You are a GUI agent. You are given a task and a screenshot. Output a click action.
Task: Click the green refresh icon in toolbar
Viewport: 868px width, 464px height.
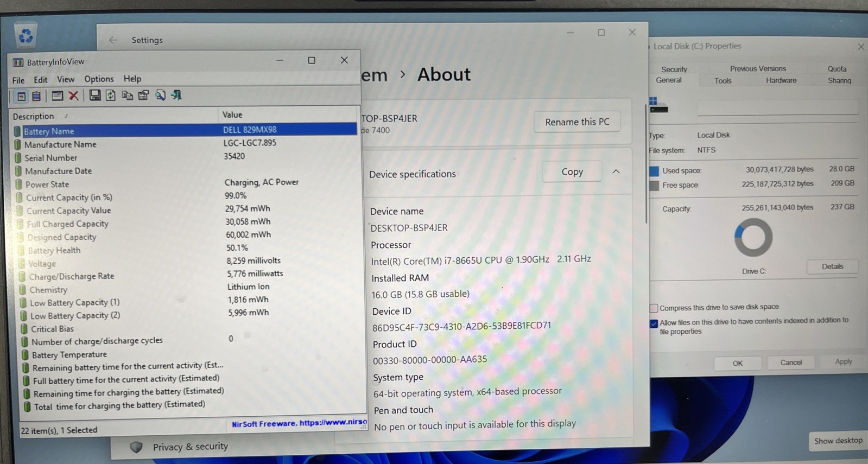pos(111,96)
